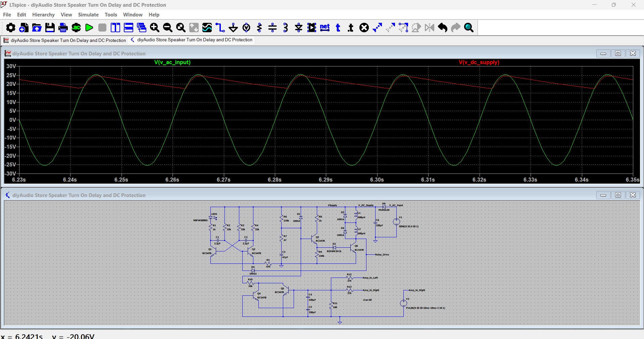Switch to the schematic document tab

click(191, 40)
